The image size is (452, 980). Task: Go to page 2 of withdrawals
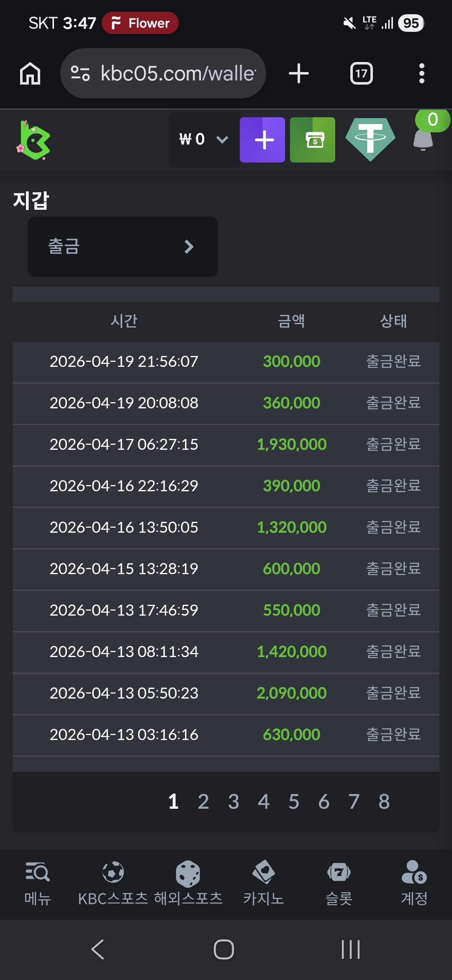click(203, 802)
